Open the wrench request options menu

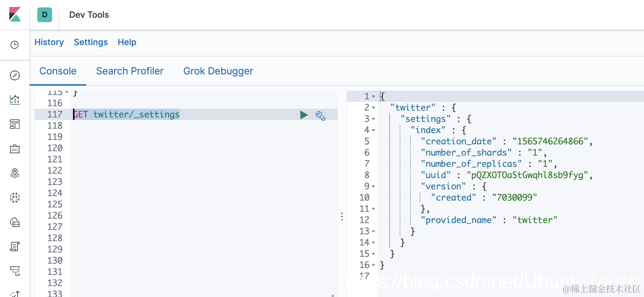coord(321,115)
